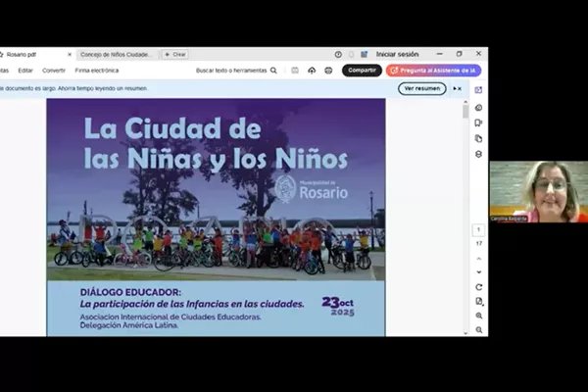This screenshot has height=392, width=588.
Task: Click the 'La Ciudad de' title line
Action: pos(172,128)
